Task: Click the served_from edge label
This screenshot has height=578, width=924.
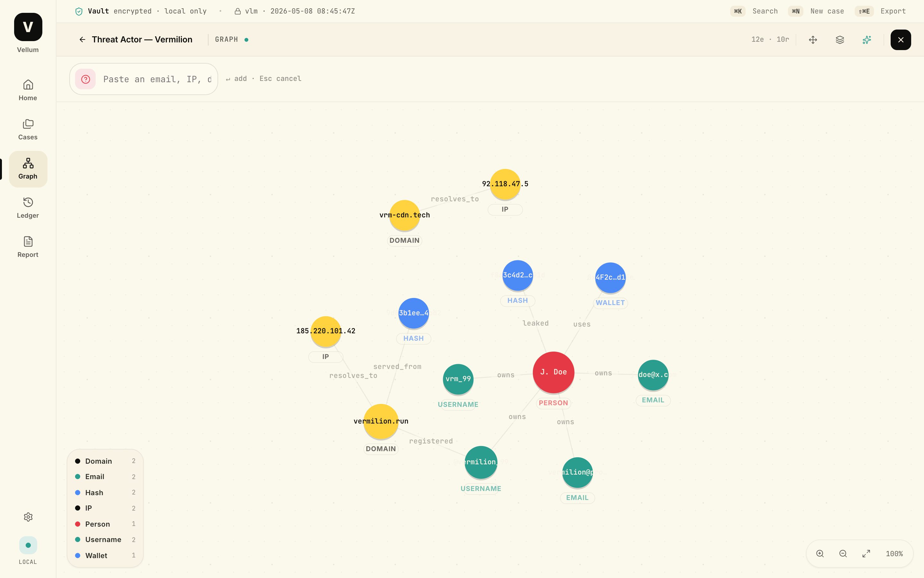Action: point(397,367)
